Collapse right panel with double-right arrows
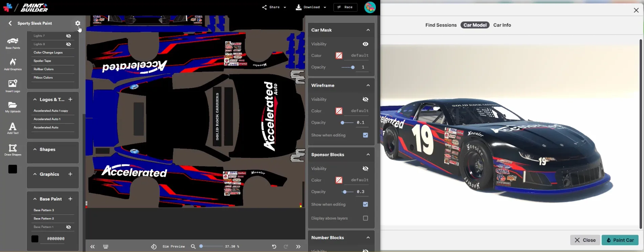 (x=298, y=247)
